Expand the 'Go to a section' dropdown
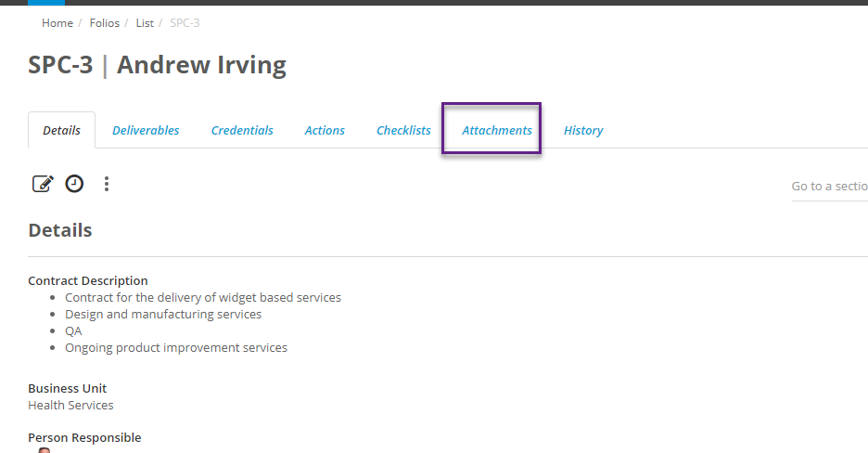The height and width of the screenshot is (453, 868). (x=828, y=187)
